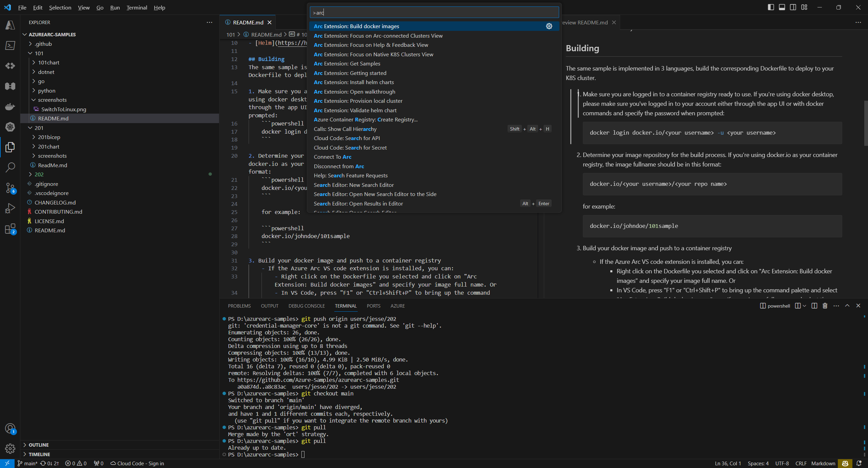Open Source Control view with badge
This screenshot has width=868, height=468.
[10, 188]
